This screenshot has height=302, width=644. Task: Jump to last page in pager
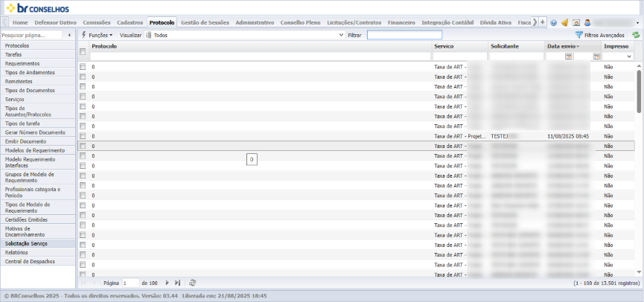coord(177,283)
